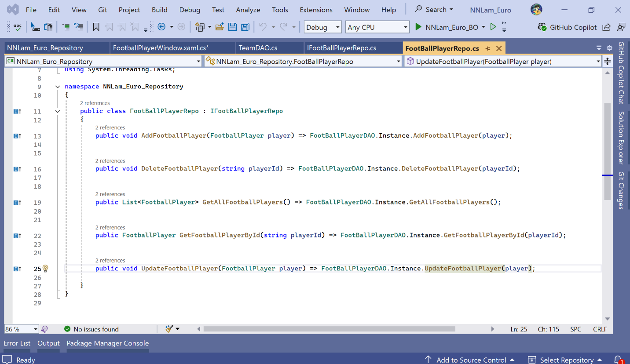This screenshot has width=630, height=364.
Task: Click Select Repository in the status bar
Action: point(565,360)
